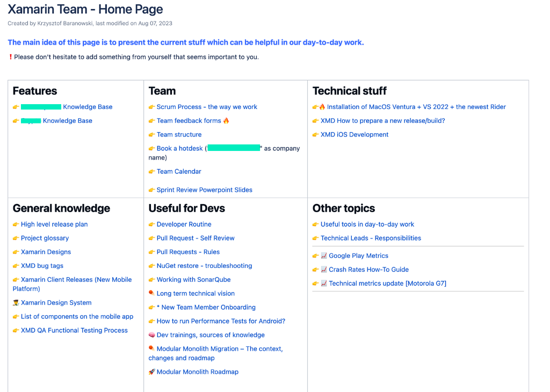Click the chart icon beside Crash Rates How-To Guide

[324, 270]
